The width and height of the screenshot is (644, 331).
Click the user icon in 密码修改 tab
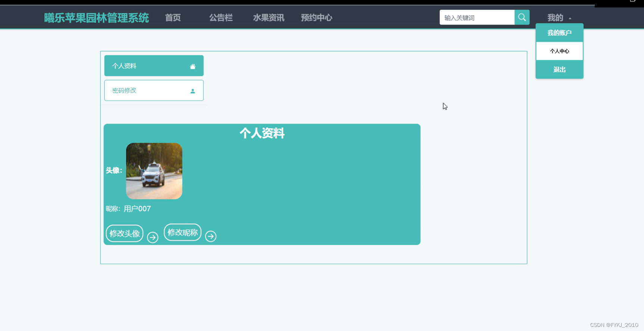click(193, 91)
